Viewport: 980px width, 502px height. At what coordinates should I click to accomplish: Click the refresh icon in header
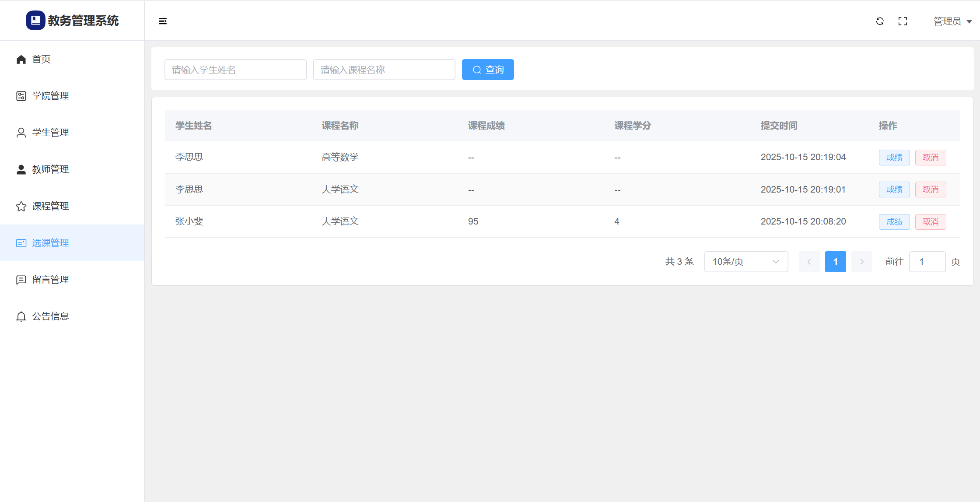tap(880, 21)
